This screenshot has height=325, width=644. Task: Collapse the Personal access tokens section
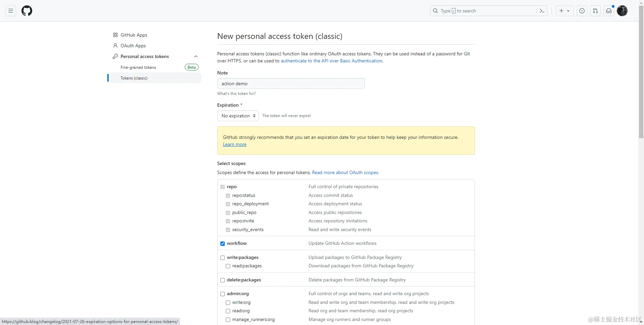196,56
